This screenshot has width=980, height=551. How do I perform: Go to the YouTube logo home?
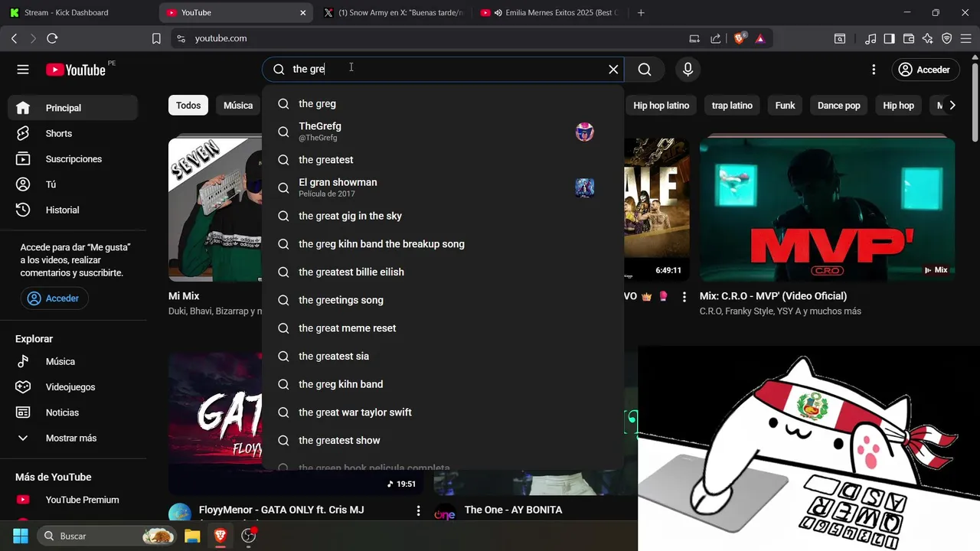[75, 70]
